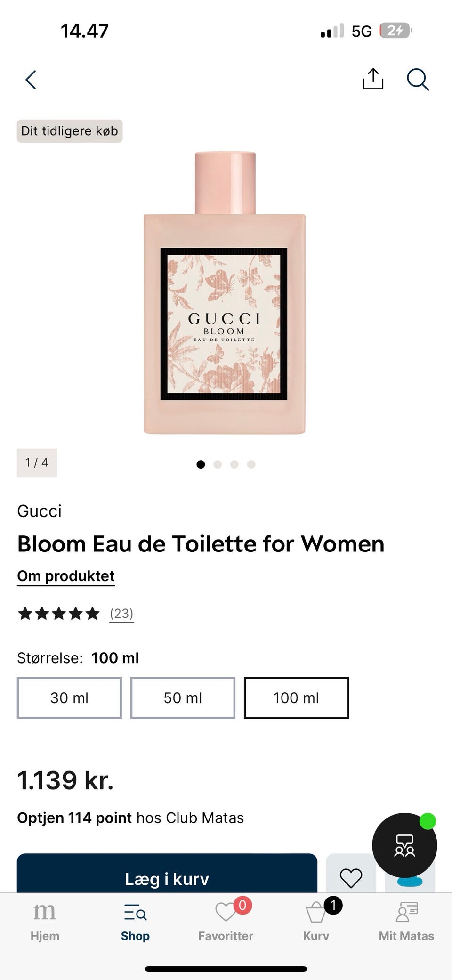452x980 pixels.
Task: Select the 100 ml size option
Action: click(x=296, y=697)
